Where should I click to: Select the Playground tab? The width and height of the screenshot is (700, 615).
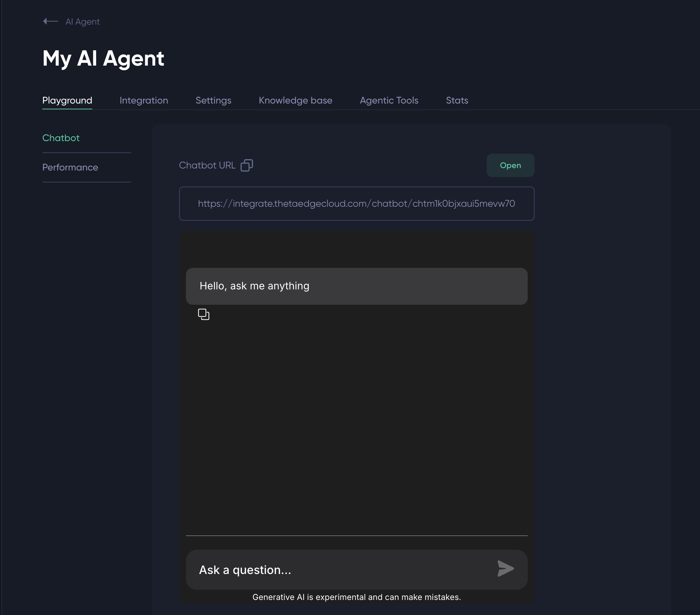click(x=67, y=100)
